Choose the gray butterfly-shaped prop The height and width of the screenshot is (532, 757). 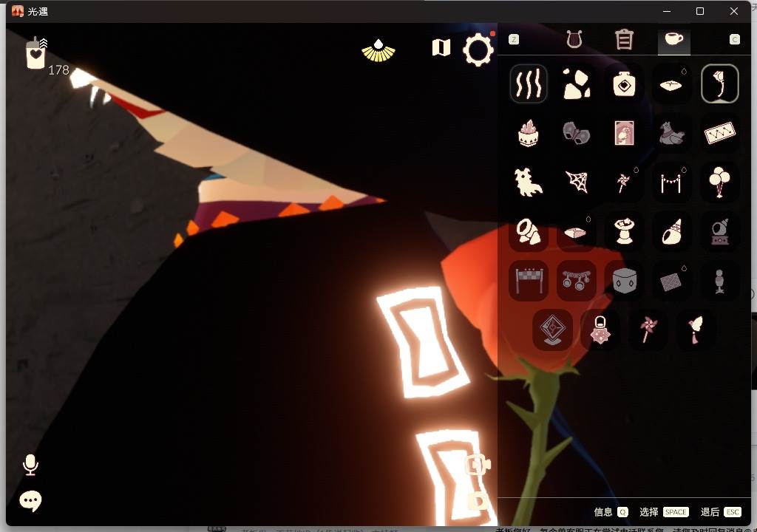[576, 133]
